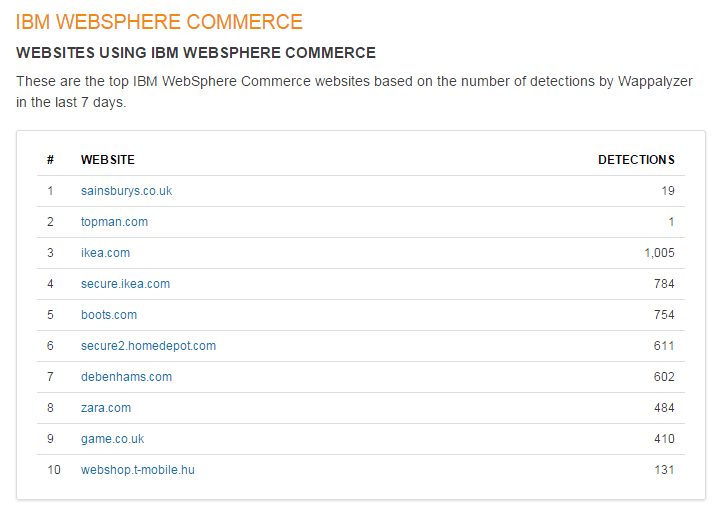
Task: Select the DETECTIONS column header
Action: coord(636,160)
